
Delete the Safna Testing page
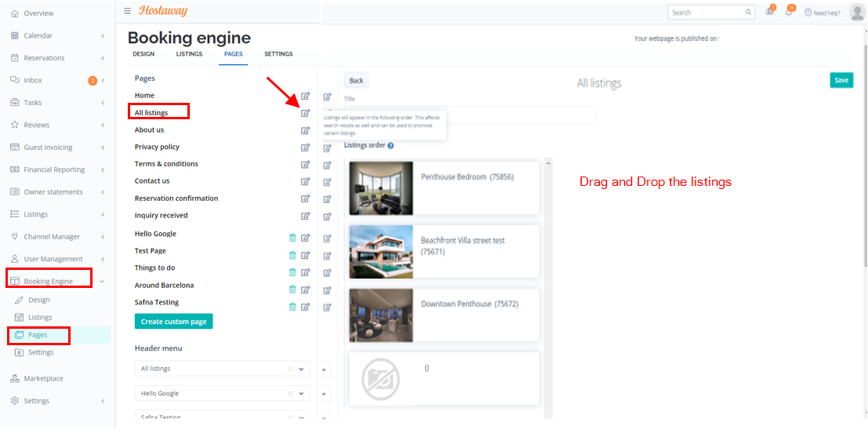coord(292,306)
